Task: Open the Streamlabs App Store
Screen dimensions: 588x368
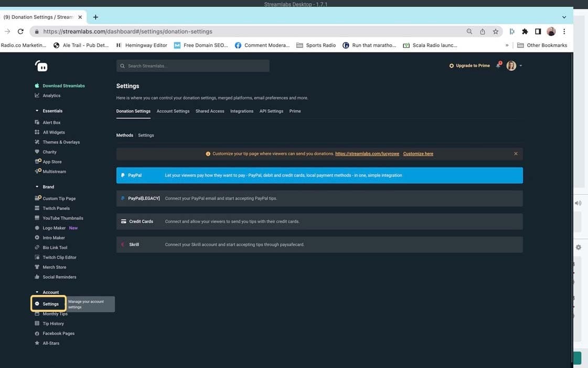Action: (x=54, y=161)
